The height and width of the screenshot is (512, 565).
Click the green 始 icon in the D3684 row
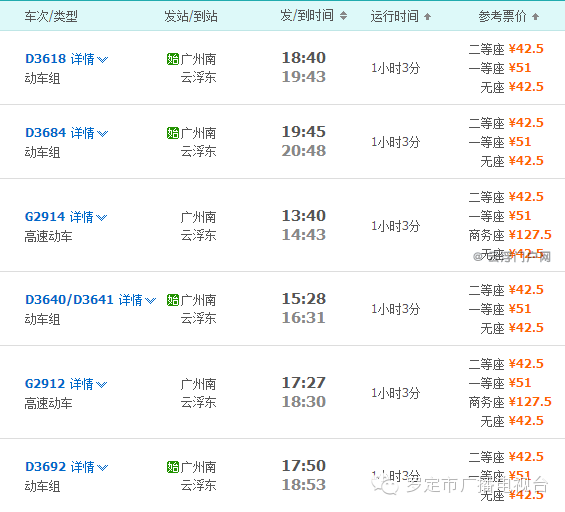(173, 133)
